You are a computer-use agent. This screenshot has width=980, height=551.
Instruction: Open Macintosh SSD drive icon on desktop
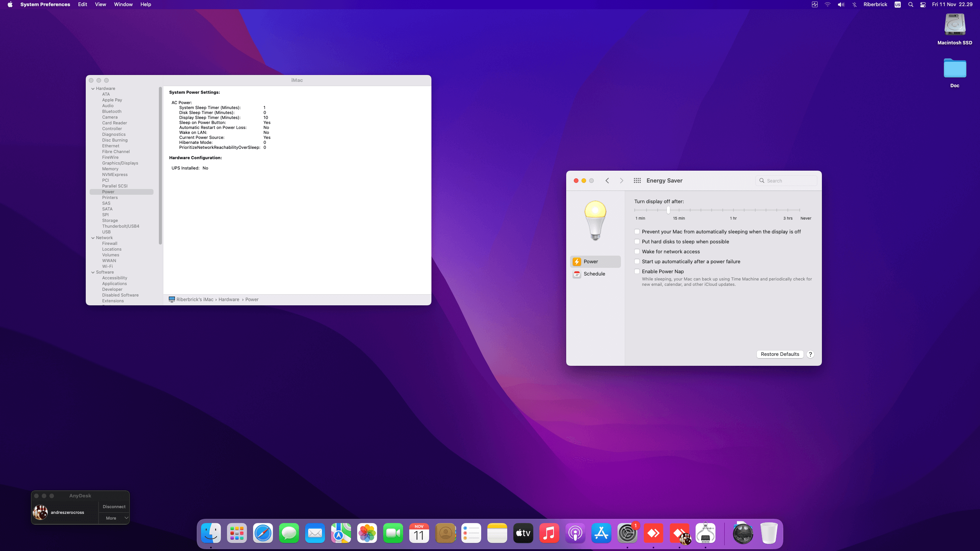click(955, 25)
